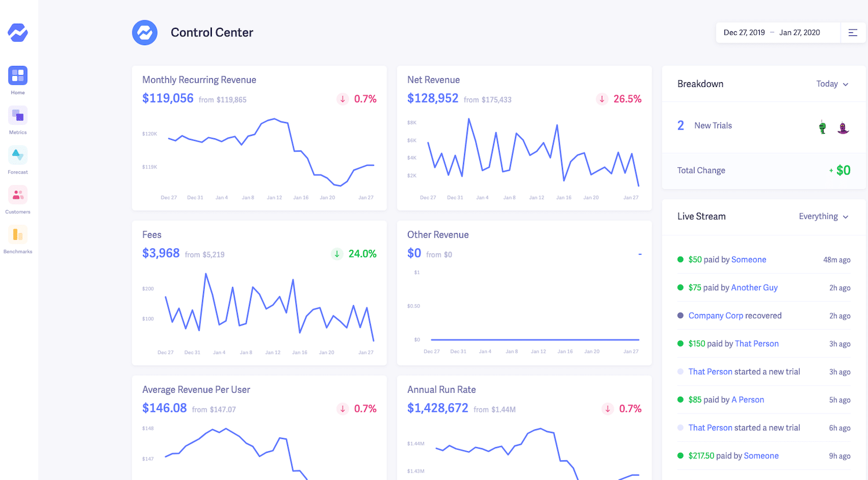Click the Total Change row in Breakdown
This screenshot has height=480, width=868.
[x=763, y=170]
